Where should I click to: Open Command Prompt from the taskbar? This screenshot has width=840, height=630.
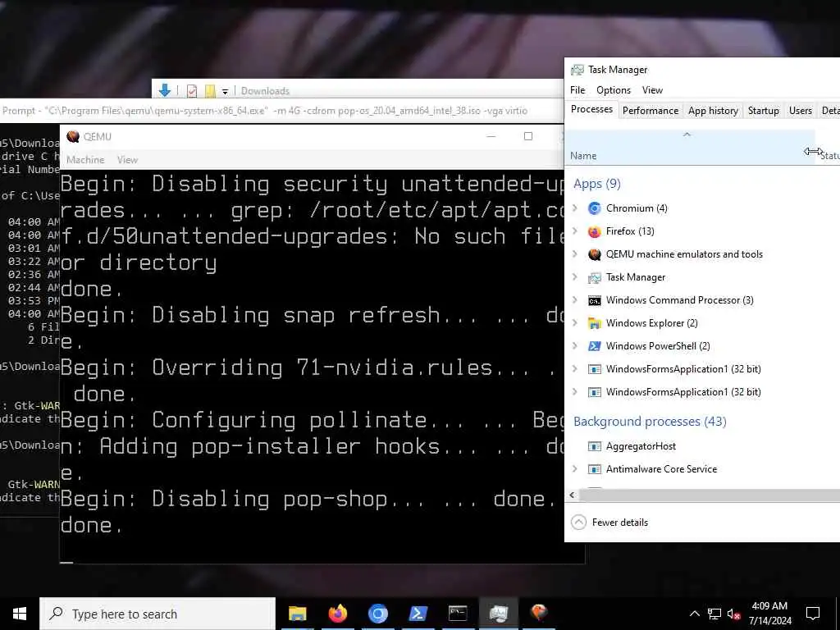pyautogui.click(x=458, y=614)
